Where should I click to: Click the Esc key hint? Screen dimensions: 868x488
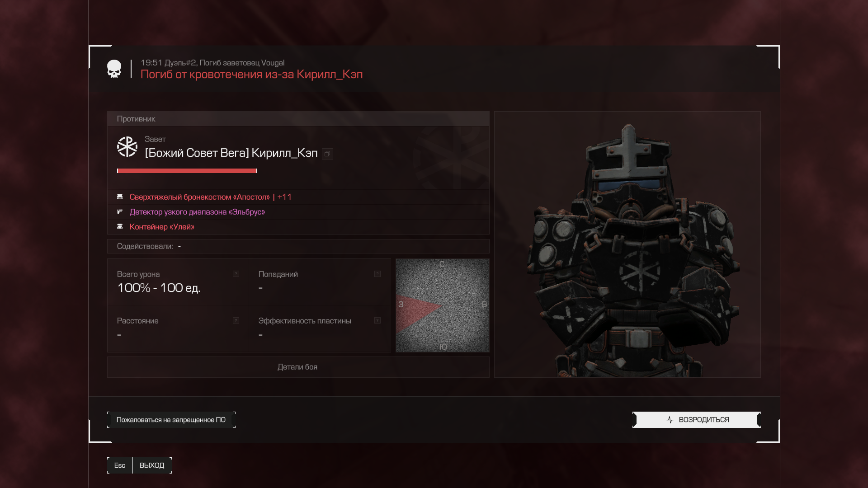(120, 465)
